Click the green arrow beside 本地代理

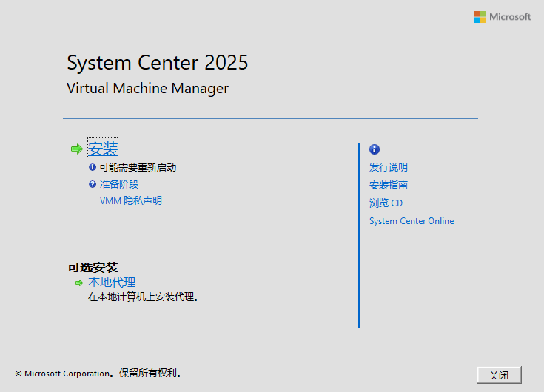(79, 283)
